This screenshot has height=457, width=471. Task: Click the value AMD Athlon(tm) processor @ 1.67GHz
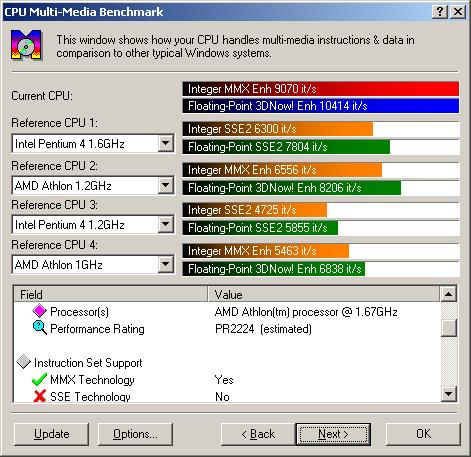pos(306,312)
